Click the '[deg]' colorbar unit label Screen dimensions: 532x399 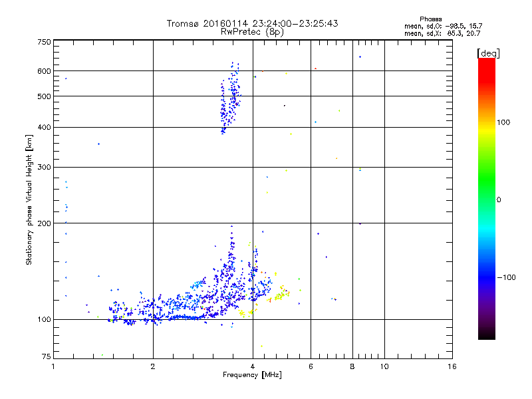point(488,53)
